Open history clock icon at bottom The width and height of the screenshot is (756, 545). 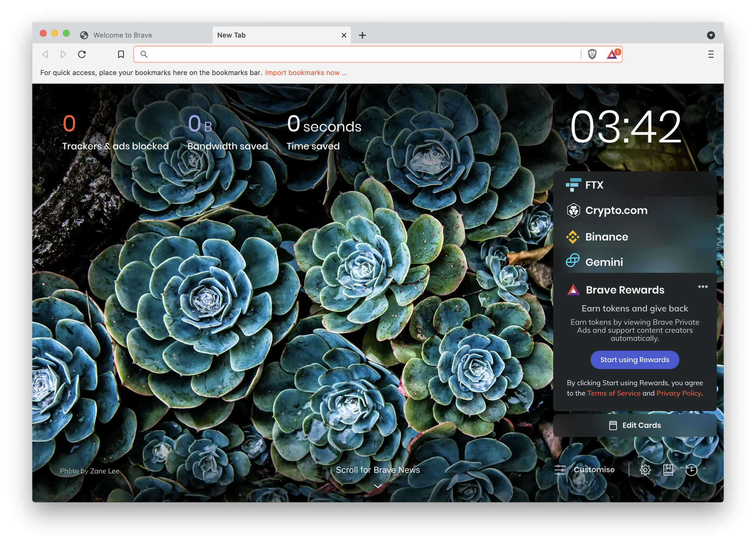coord(691,470)
